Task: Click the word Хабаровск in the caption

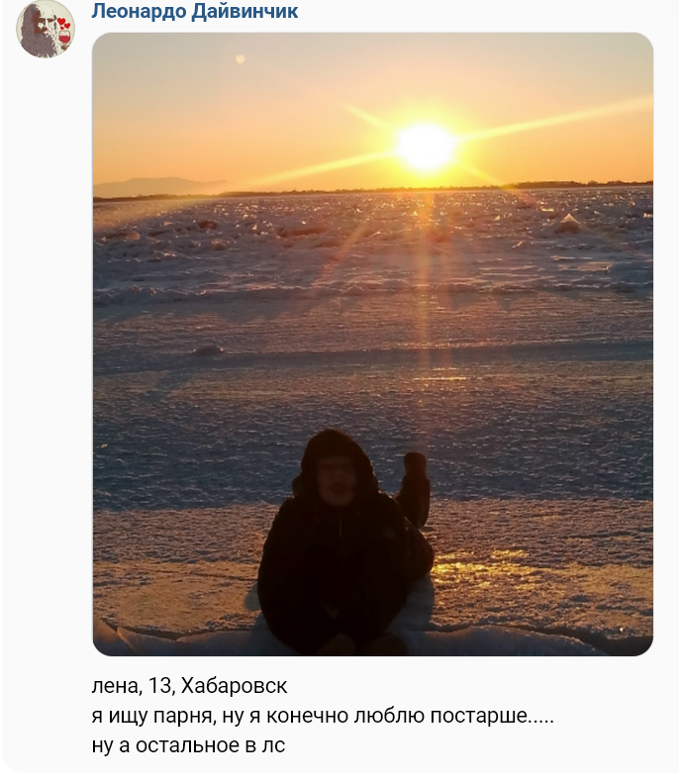Action: coord(234,685)
